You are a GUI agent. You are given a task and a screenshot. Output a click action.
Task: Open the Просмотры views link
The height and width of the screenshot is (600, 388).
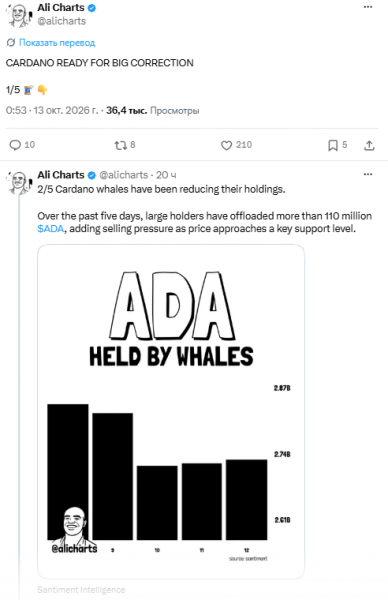point(174,111)
